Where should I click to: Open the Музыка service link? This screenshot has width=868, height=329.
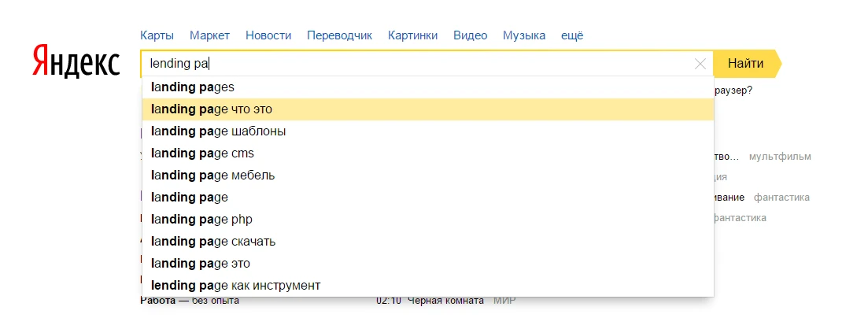pyautogui.click(x=524, y=35)
